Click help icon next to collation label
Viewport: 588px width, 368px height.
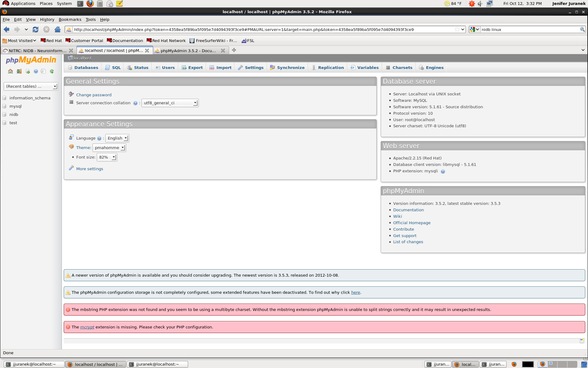tap(135, 103)
